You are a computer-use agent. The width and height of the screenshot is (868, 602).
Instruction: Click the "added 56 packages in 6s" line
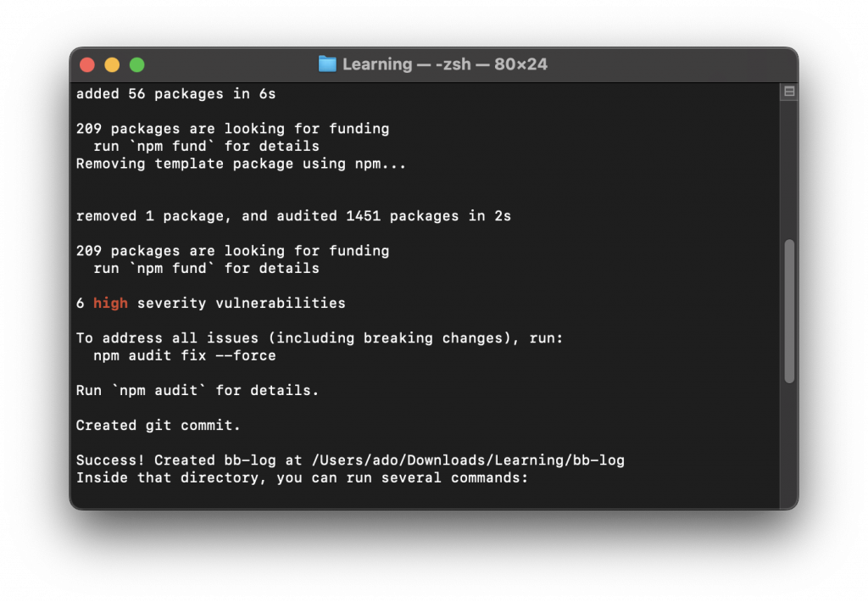176,94
